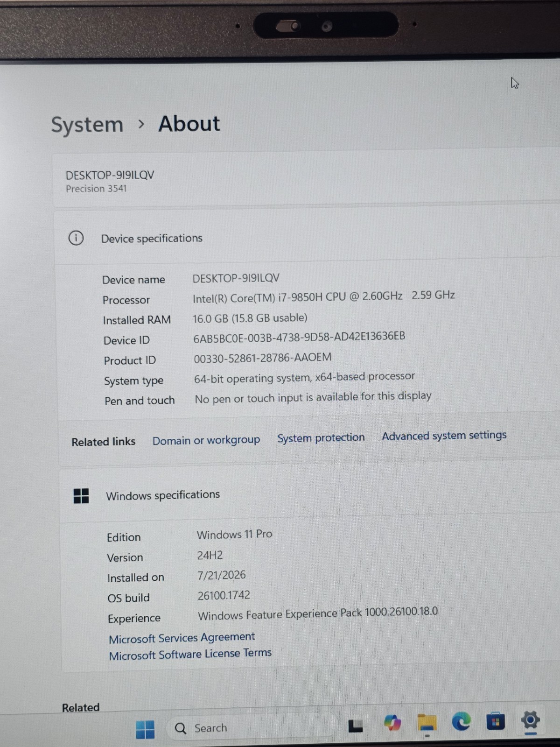560x747 pixels.
Task: Open Task View from the taskbar
Action: (x=356, y=726)
